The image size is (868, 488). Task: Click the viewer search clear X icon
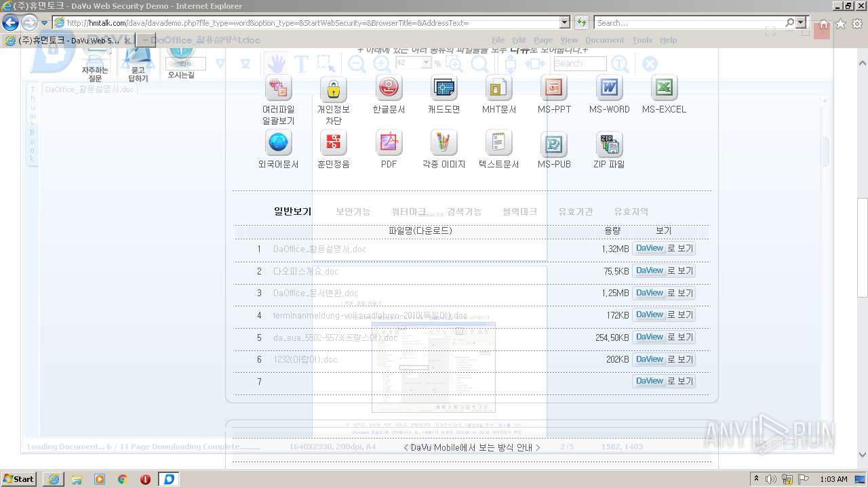650,64
